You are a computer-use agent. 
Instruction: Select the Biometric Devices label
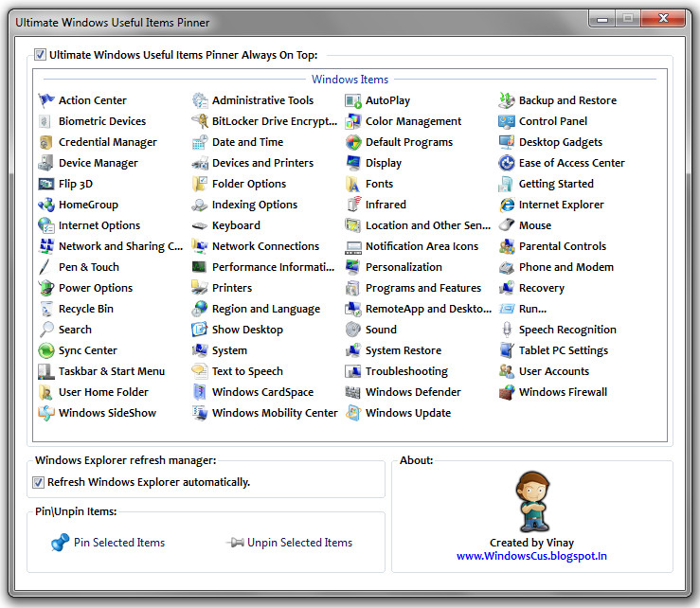point(102,121)
